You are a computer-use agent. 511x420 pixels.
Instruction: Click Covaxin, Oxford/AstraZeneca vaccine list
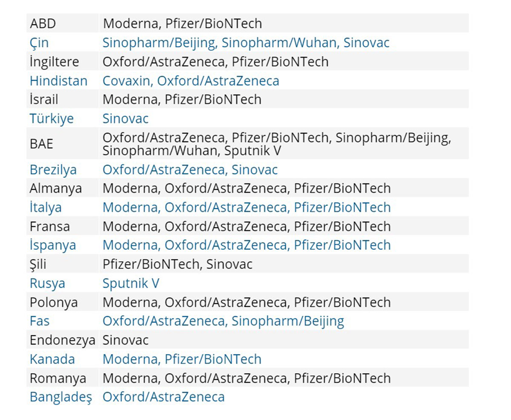191,80
